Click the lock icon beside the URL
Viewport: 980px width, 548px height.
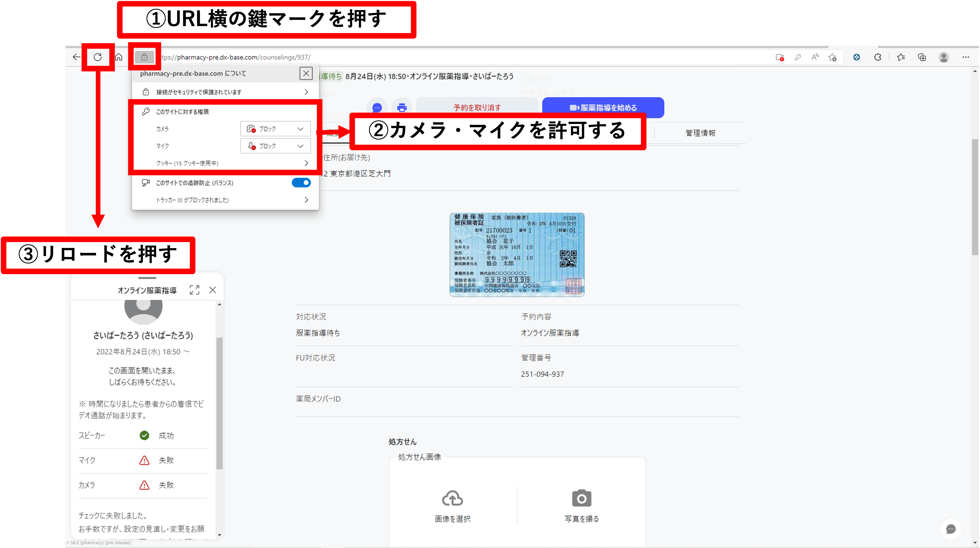click(144, 57)
